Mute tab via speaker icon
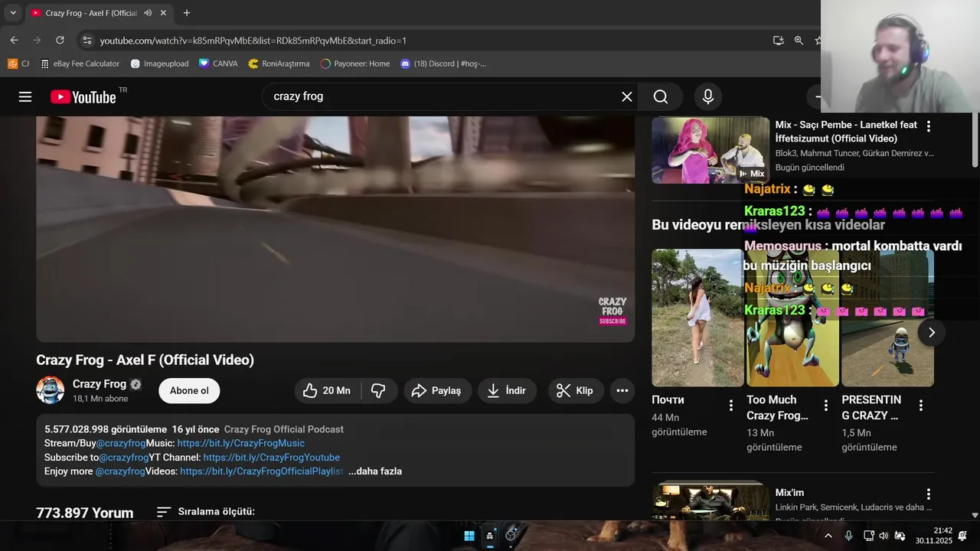980x551 pixels. point(147,13)
